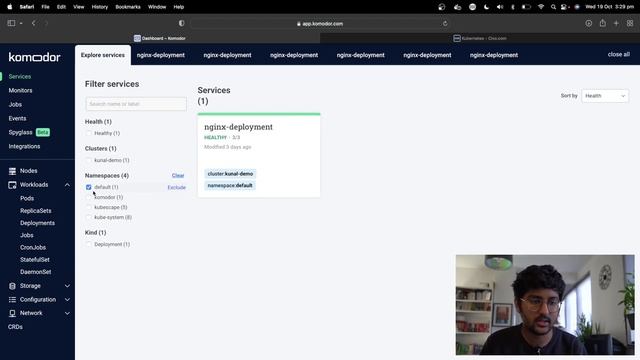Expand the Configuration section chevron
Screen dimensions: 640x360
tap(67, 300)
